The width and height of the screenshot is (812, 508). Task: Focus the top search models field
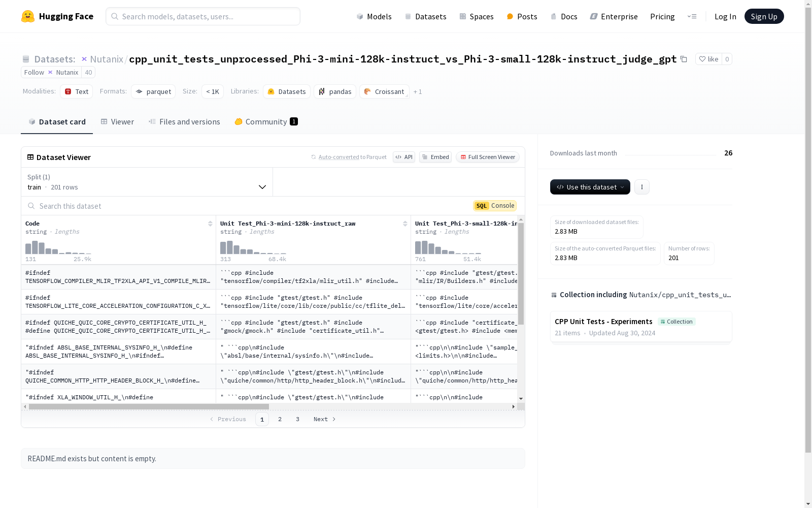[x=203, y=16]
